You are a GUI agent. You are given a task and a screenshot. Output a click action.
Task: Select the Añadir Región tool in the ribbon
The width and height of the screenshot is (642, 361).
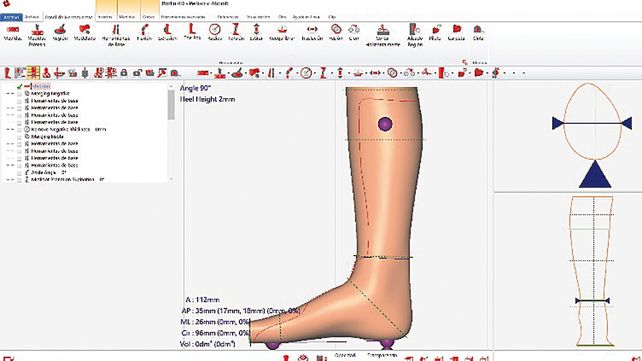[415, 35]
